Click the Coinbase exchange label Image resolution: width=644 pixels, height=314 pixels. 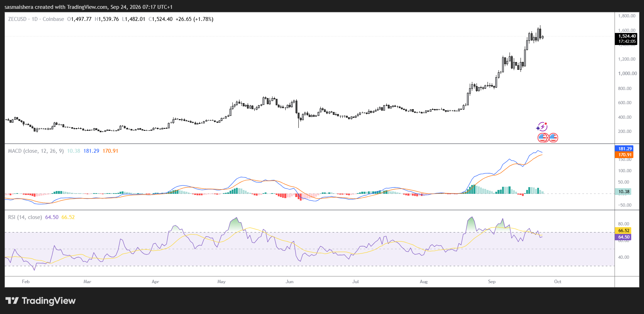[x=53, y=19]
